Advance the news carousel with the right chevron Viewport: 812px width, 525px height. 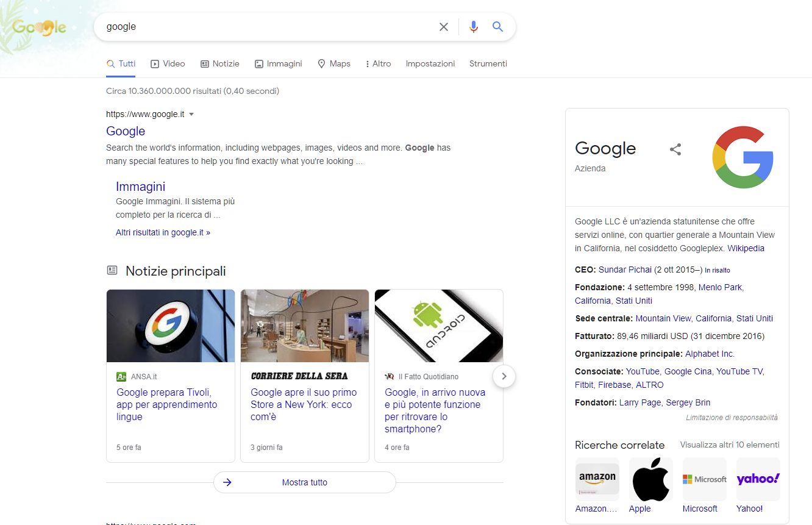(504, 376)
